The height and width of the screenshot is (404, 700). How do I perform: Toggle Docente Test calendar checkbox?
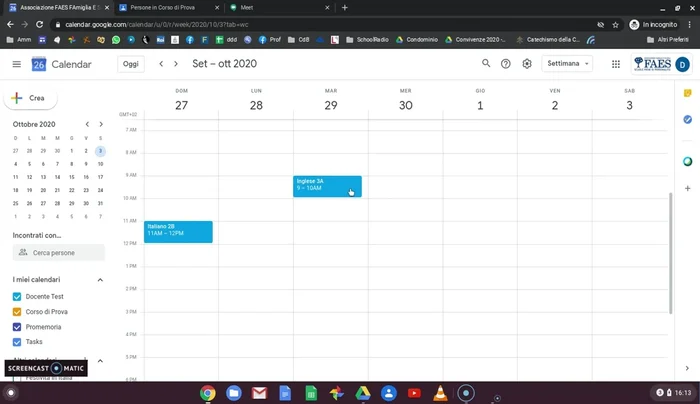coord(17,296)
